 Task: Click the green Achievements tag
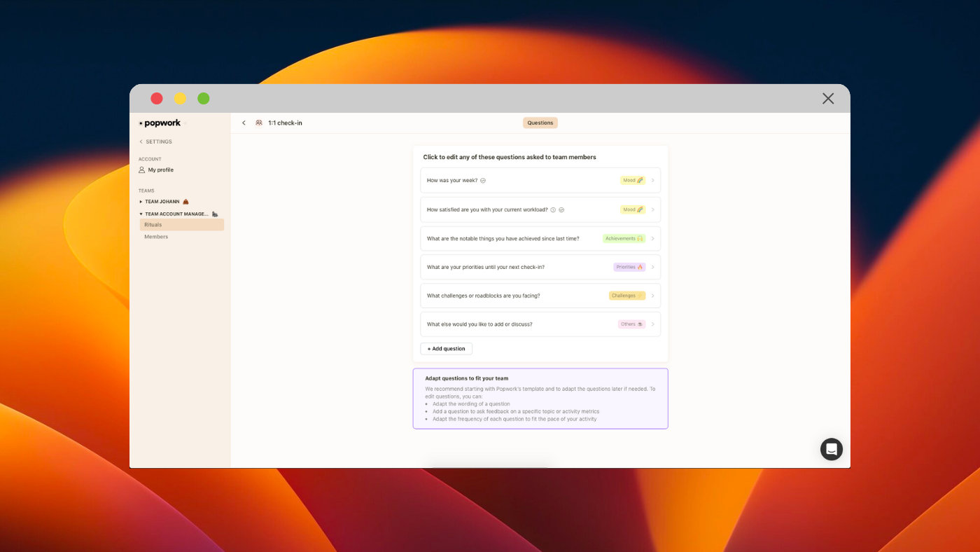(x=624, y=238)
